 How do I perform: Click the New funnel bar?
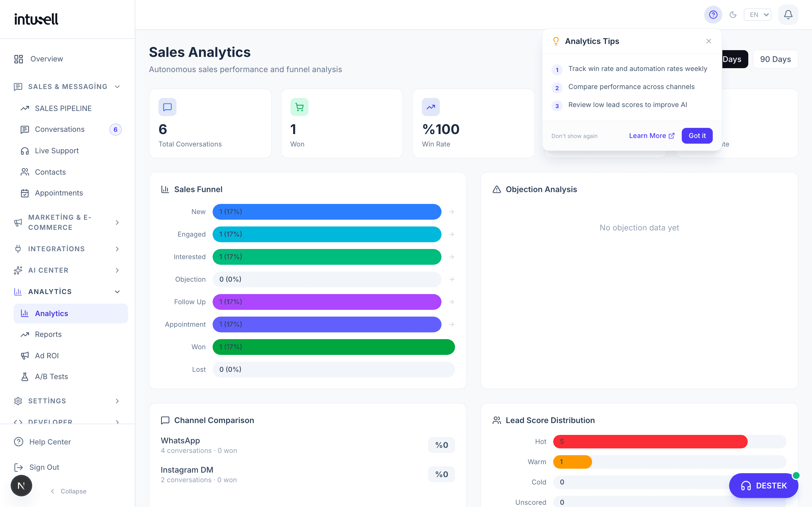pyautogui.click(x=327, y=212)
